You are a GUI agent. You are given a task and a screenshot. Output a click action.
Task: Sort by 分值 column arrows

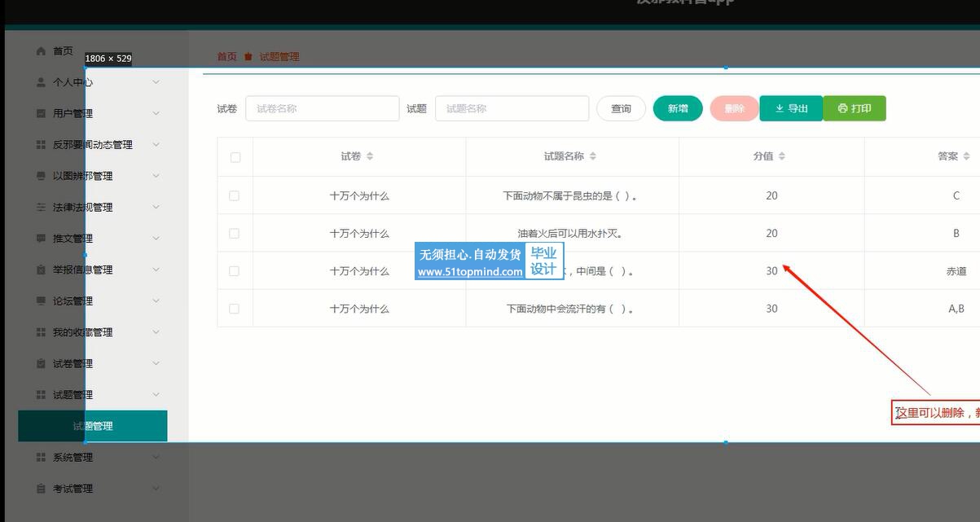(x=782, y=156)
